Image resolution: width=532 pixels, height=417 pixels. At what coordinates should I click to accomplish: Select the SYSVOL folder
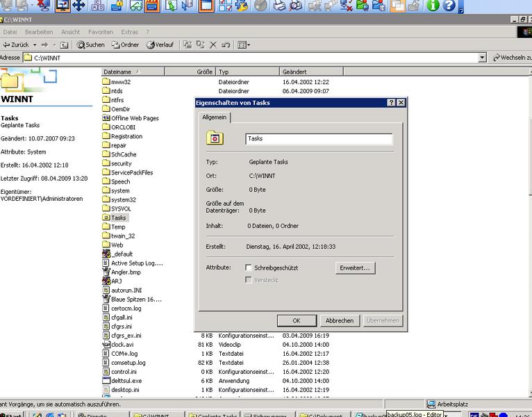pyautogui.click(x=117, y=208)
